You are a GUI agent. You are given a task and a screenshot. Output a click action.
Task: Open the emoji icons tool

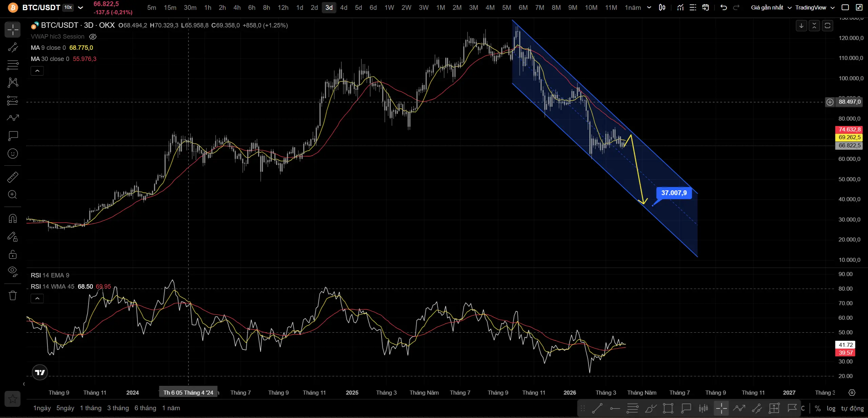coord(13,153)
